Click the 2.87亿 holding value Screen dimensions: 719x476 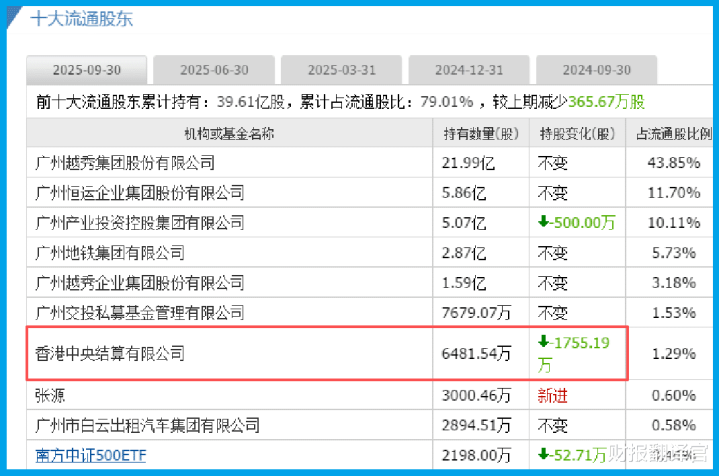point(464,253)
